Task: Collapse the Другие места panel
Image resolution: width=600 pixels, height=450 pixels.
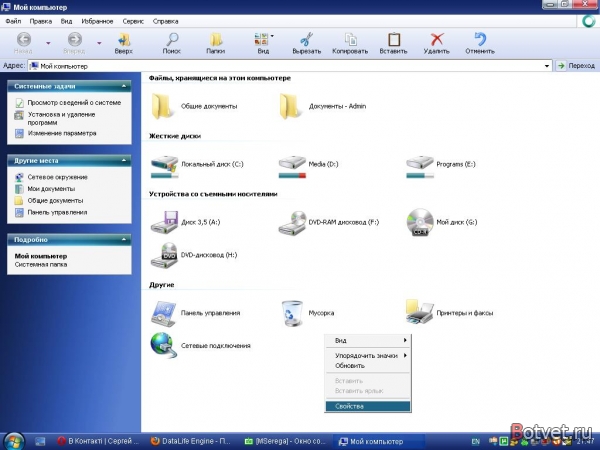Action: tap(124, 160)
